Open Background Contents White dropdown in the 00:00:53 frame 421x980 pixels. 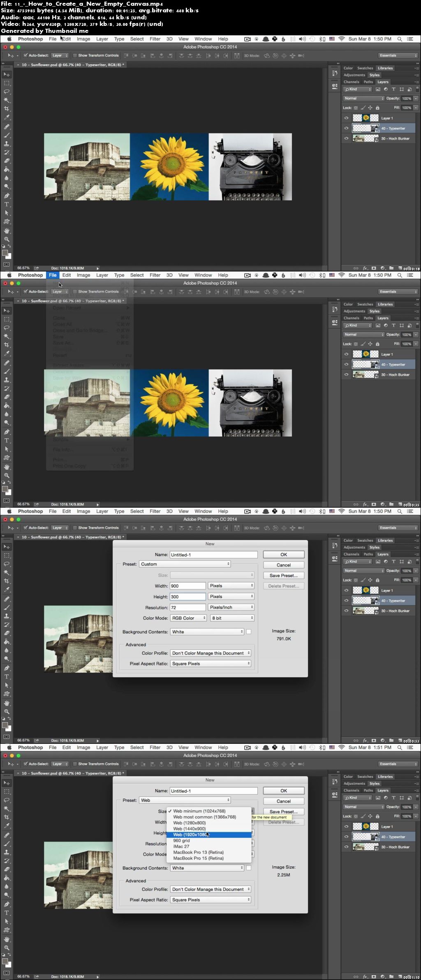(207, 632)
